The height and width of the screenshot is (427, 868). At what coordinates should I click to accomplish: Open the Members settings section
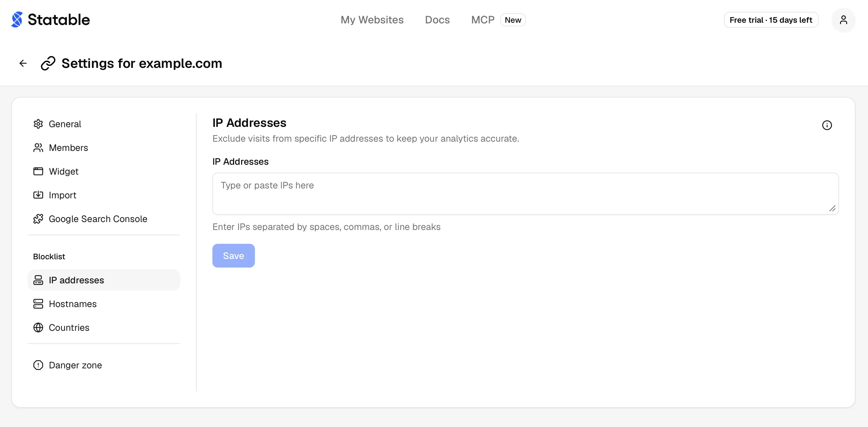pos(104,148)
